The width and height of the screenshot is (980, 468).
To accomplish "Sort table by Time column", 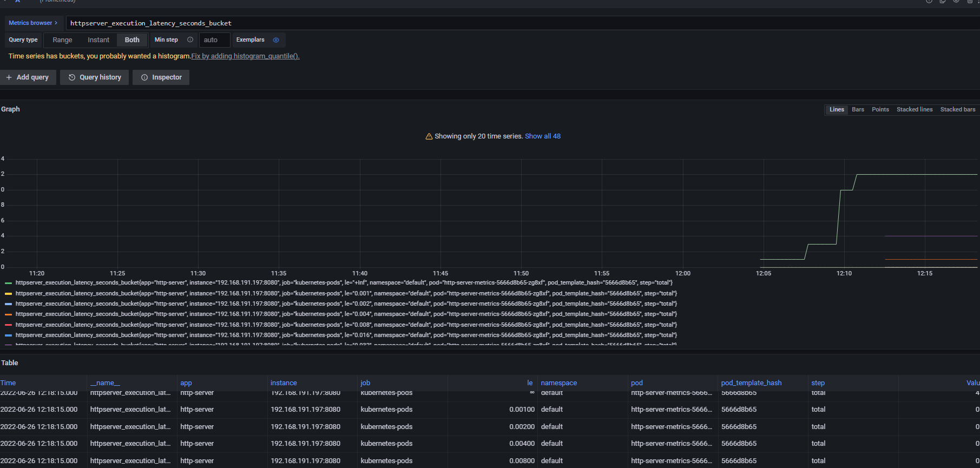I will pyautogui.click(x=8, y=383).
